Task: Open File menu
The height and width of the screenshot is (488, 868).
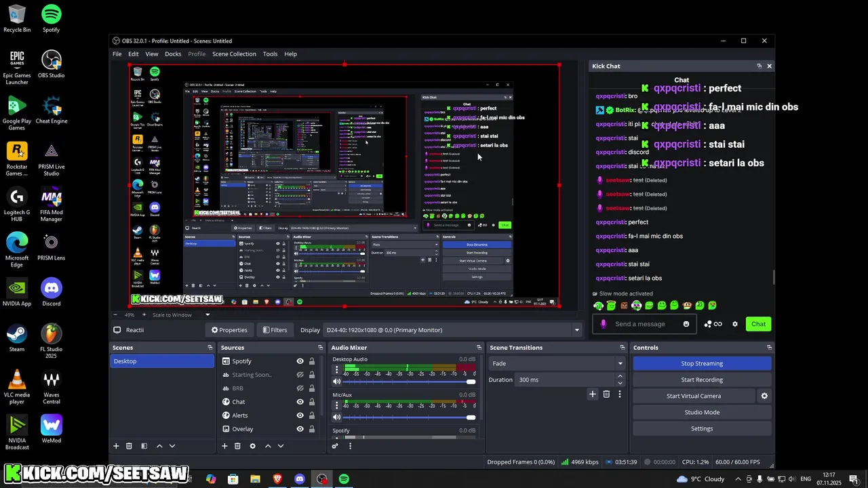Action: point(117,54)
